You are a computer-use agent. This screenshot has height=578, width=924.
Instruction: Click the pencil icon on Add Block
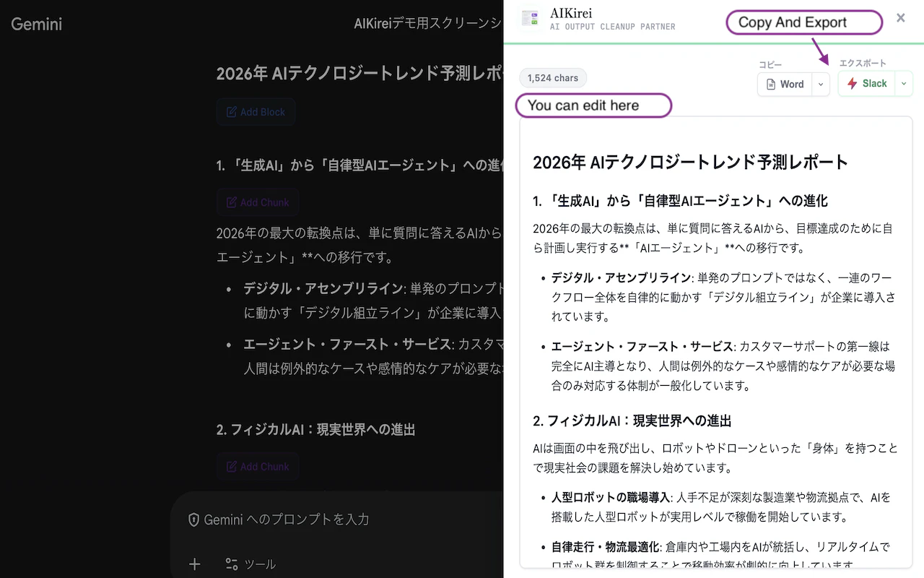coord(231,111)
